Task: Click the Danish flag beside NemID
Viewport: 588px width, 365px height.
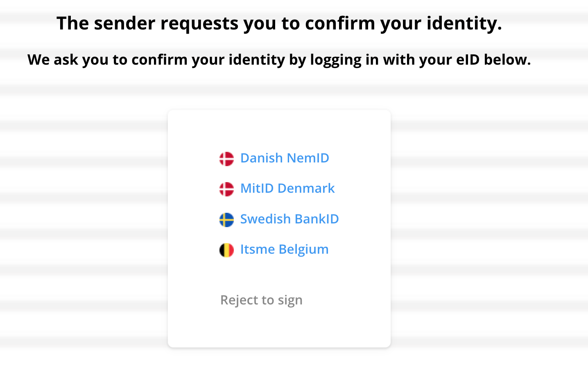Action: coord(226,158)
